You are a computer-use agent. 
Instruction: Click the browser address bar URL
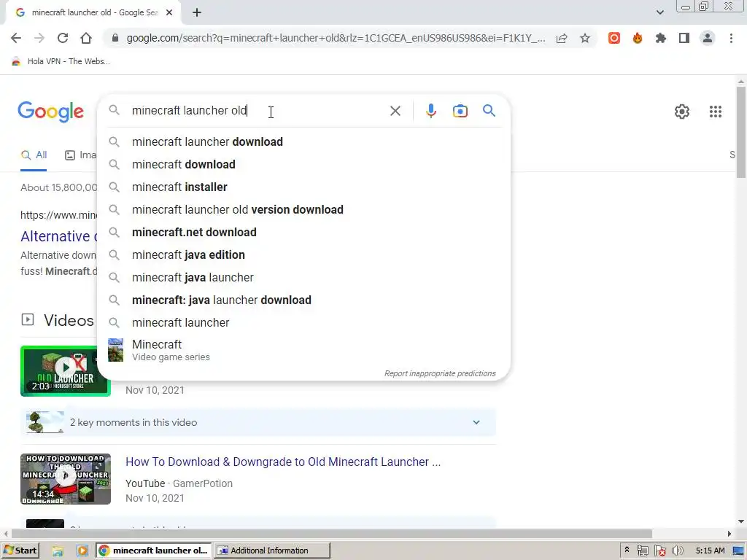pyautogui.click(x=336, y=38)
